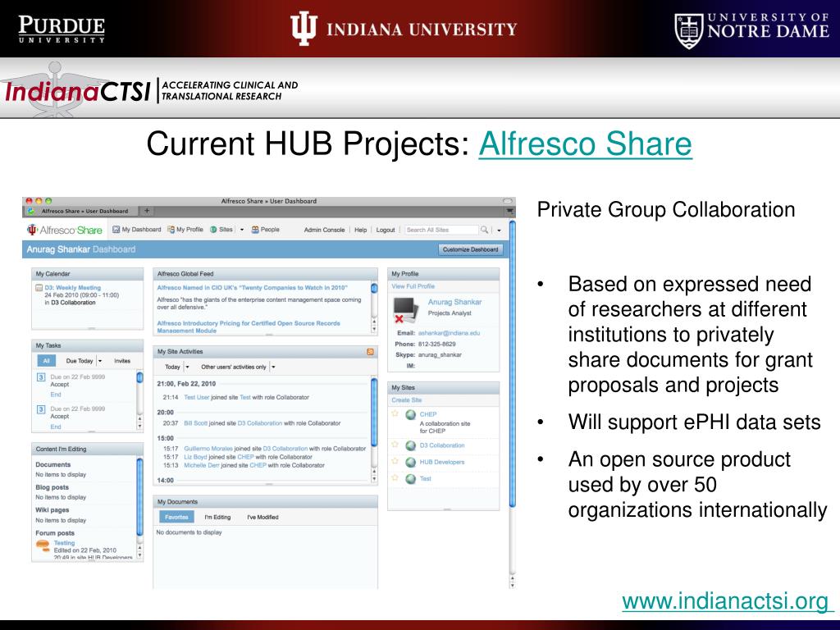Click the RSS feed icon in My Site Activities
This screenshot has width=840, height=630.
coord(370,352)
